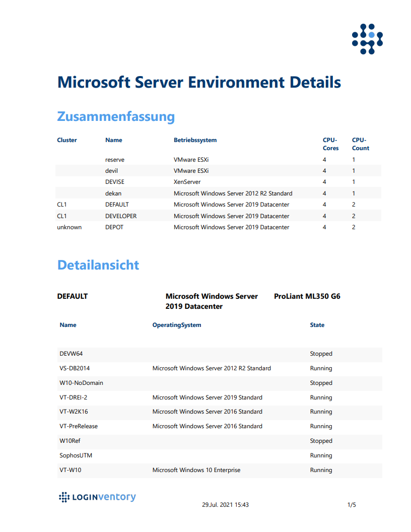Screen dimensions: 411x532
Task: Select the DEVELOPER server name
Action: 121,216
